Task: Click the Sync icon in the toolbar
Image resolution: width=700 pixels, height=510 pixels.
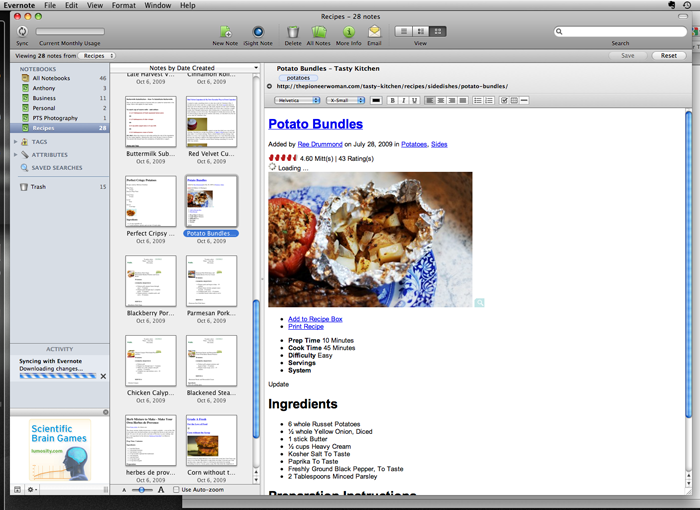Action: (22, 32)
